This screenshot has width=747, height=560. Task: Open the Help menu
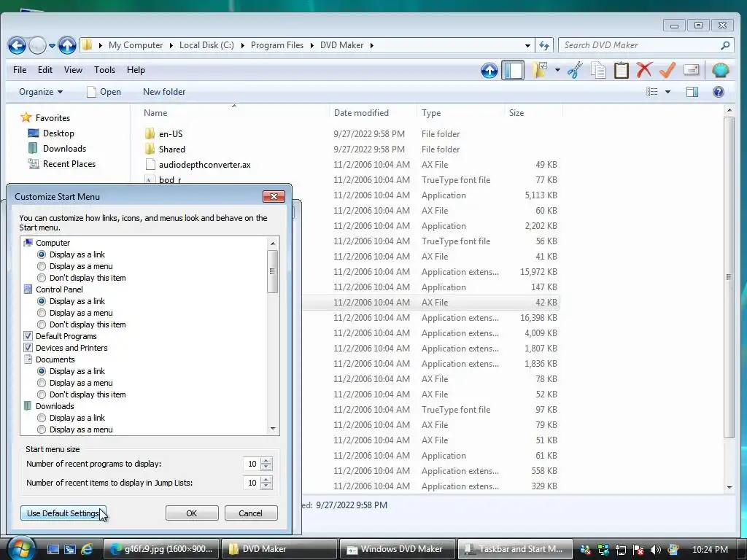[x=136, y=70]
